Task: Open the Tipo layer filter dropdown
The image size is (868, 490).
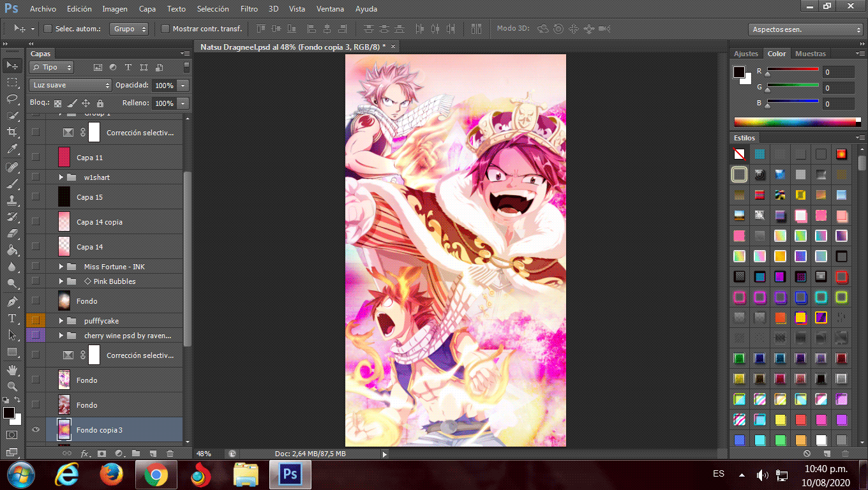Action: pyautogui.click(x=52, y=67)
